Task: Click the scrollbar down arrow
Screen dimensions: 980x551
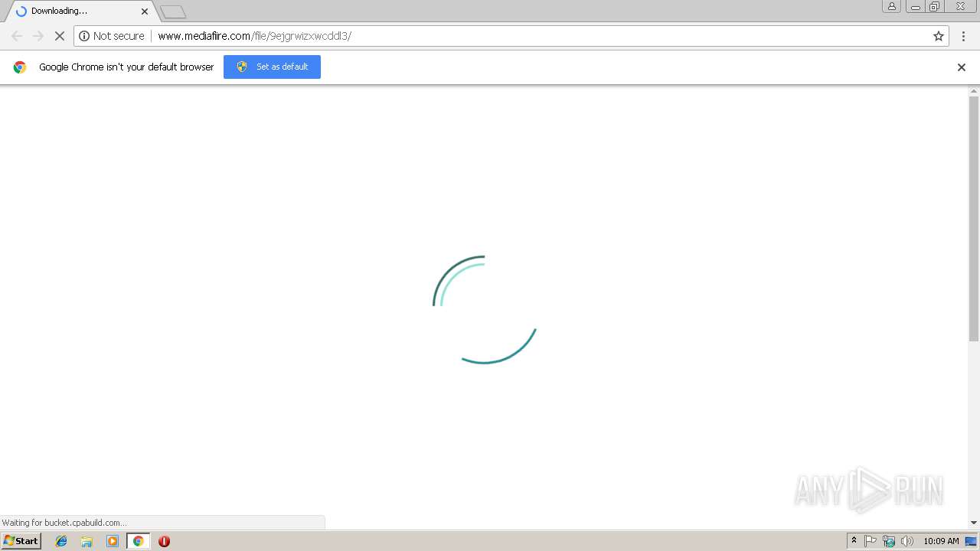Action: [974, 523]
